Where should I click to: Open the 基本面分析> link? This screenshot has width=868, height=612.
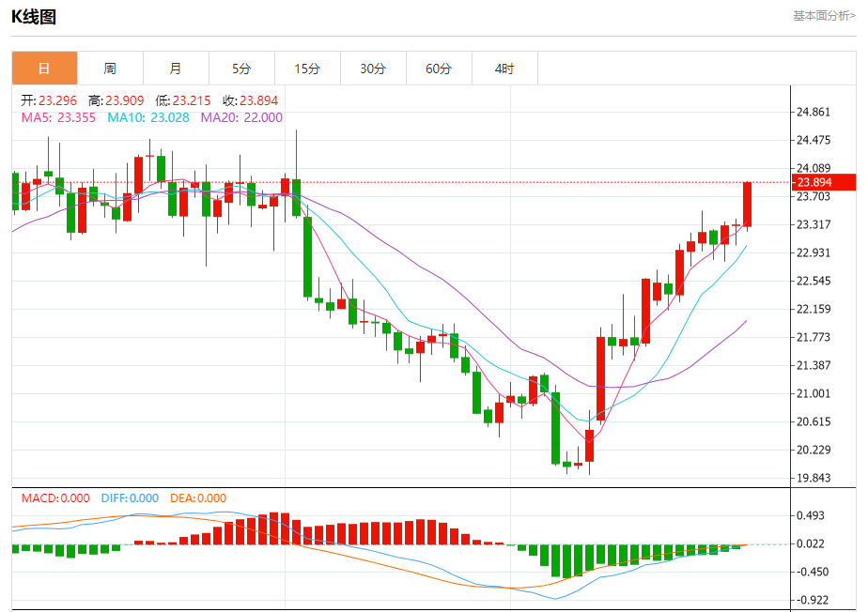tap(824, 16)
